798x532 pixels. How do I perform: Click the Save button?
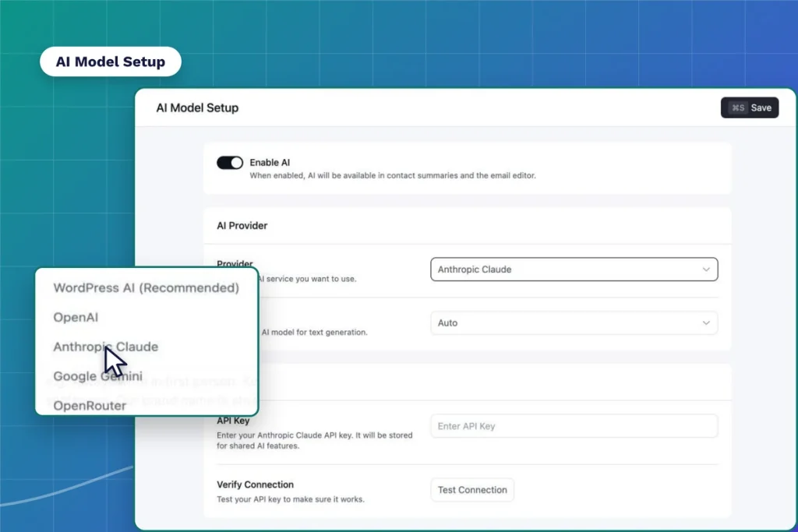pos(749,107)
